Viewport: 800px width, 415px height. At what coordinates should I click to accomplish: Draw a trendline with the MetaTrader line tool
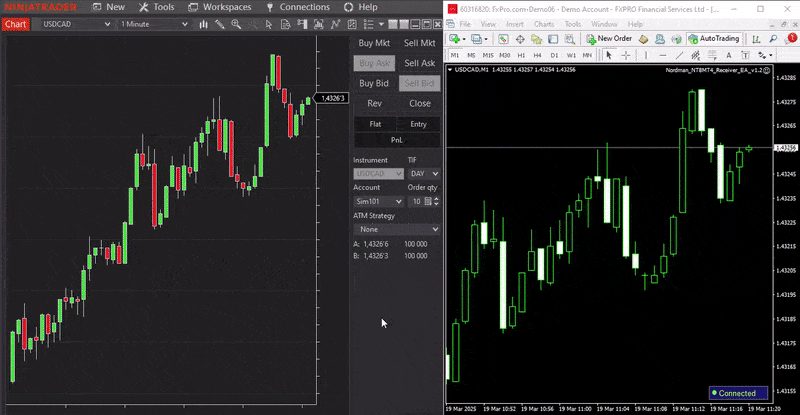click(x=679, y=55)
